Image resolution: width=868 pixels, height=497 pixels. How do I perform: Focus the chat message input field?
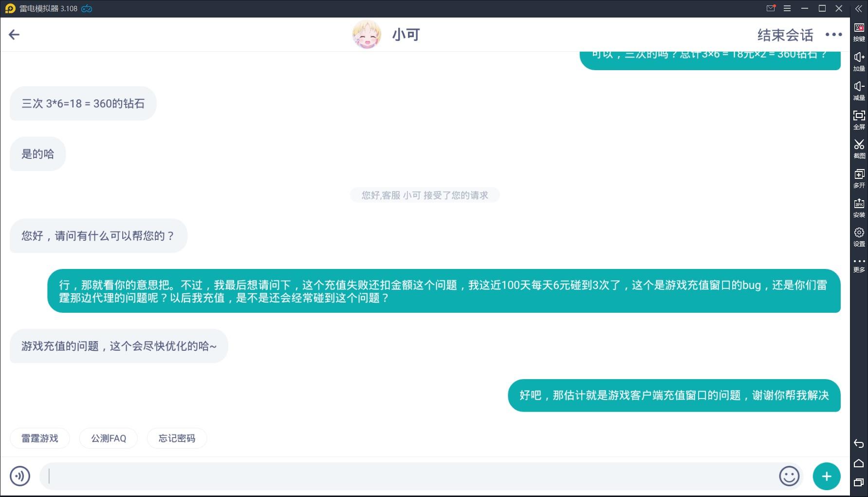click(x=409, y=476)
